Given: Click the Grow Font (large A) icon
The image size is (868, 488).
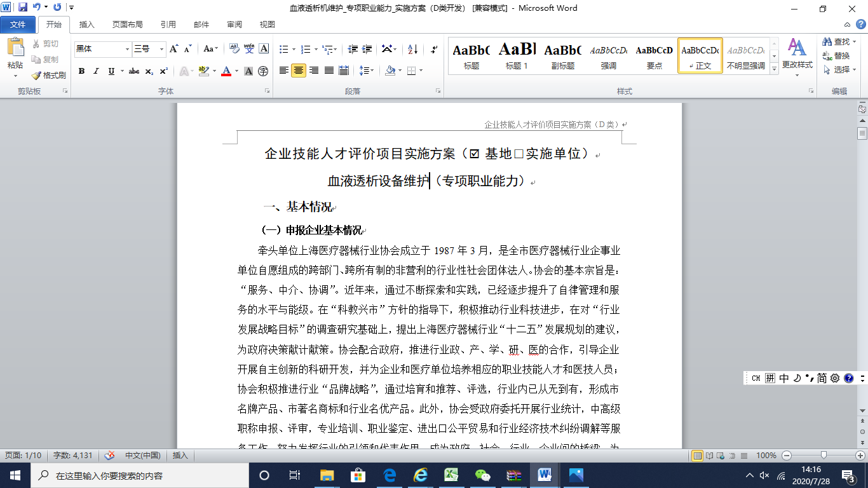Looking at the screenshot, I should (173, 49).
